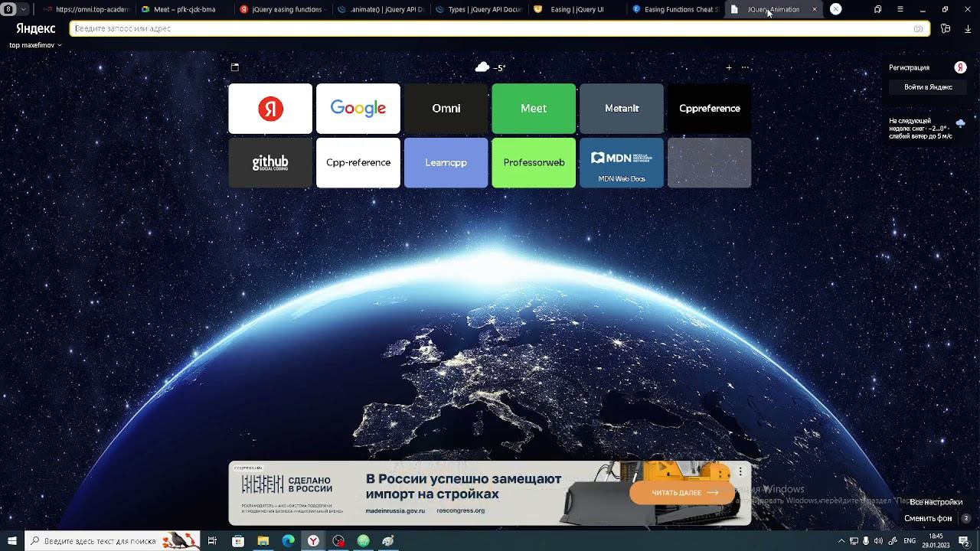The width and height of the screenshot is (980, 551).
Task: Open Все настройки
Action: tap(936, 502)
